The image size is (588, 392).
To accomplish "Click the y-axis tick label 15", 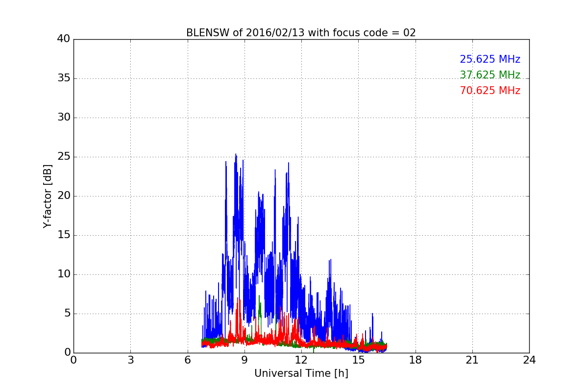I will [63, 235].
